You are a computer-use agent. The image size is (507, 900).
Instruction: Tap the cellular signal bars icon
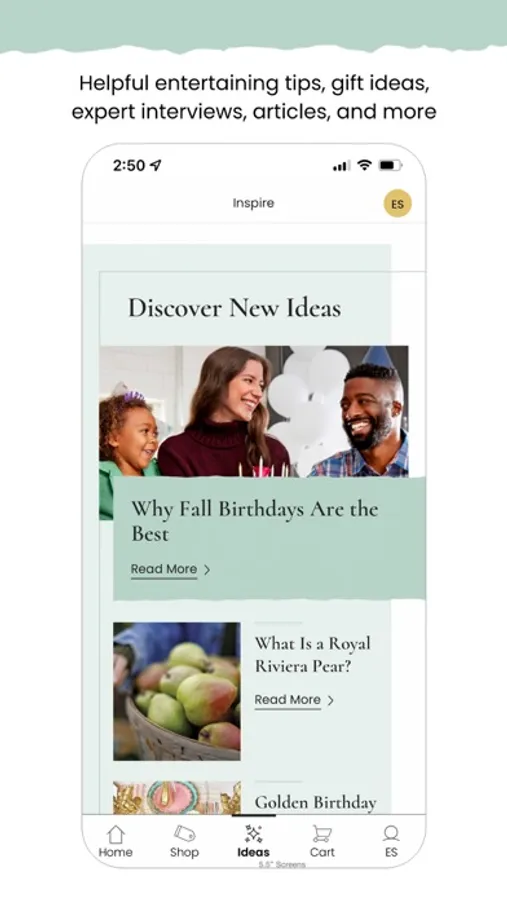pyautogui.click(x=341, y=166)
